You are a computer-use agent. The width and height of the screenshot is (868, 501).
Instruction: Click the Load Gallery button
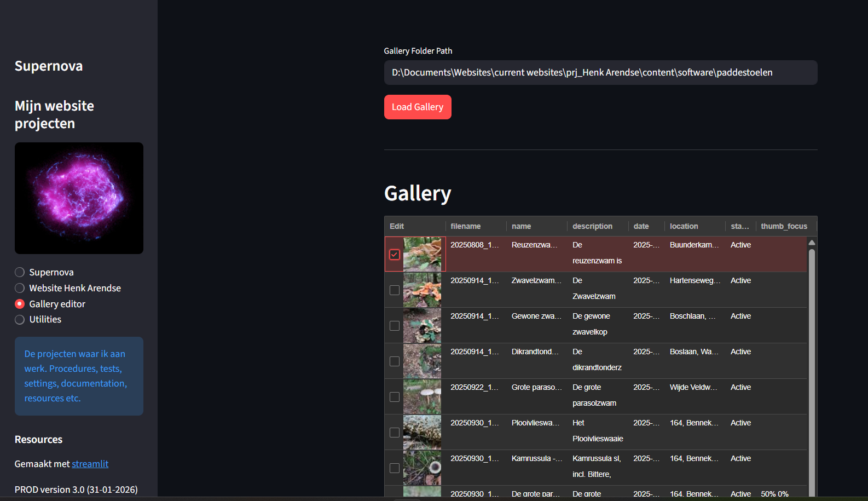pyautogui.click(x=417, y=107)
